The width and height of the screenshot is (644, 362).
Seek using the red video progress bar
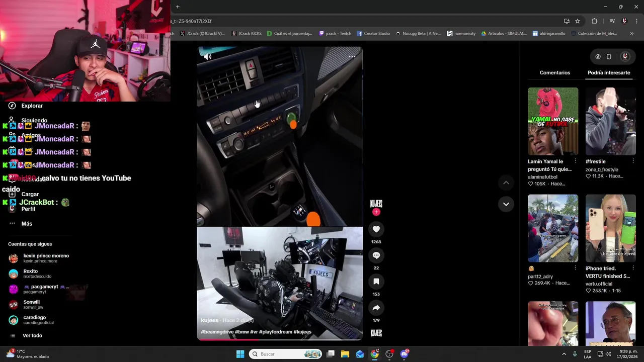(279, 339)
